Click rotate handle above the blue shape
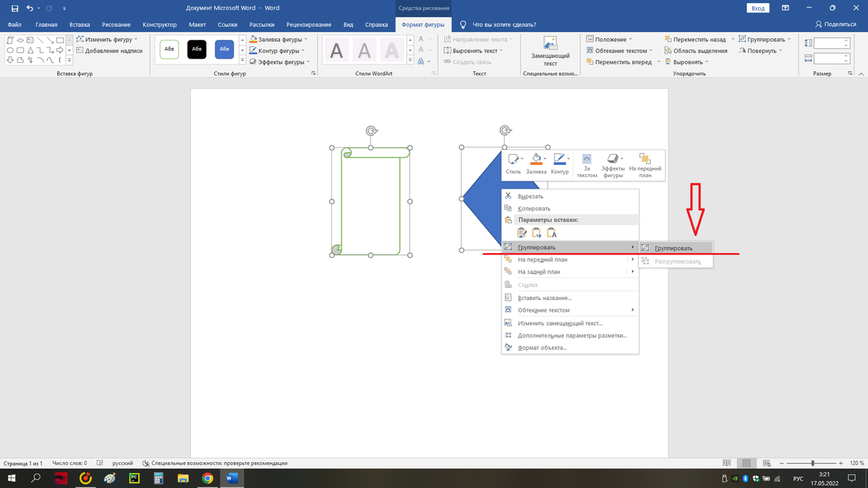The image size is (868, 488). pyautogui.click(x=505, y=131)
